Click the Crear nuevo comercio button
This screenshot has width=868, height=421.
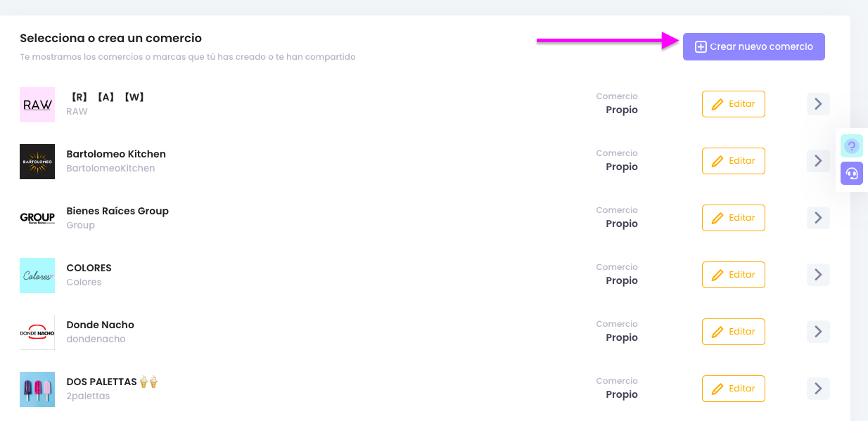[x=753, y=46]
